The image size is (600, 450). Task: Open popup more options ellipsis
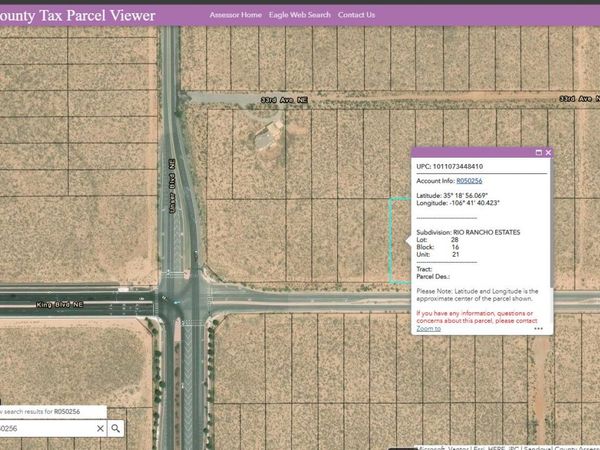click(538, 328)
